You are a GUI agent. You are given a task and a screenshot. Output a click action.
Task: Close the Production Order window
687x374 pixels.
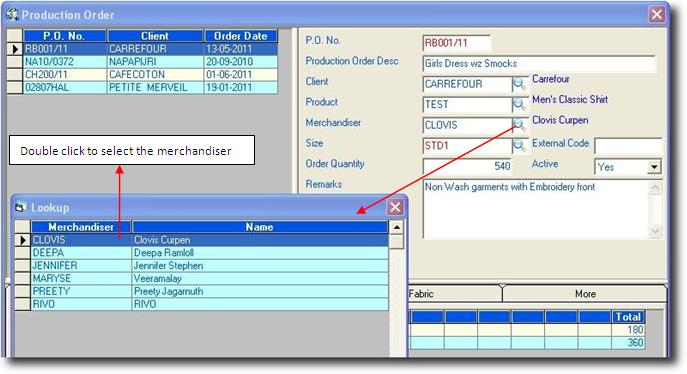656,14
